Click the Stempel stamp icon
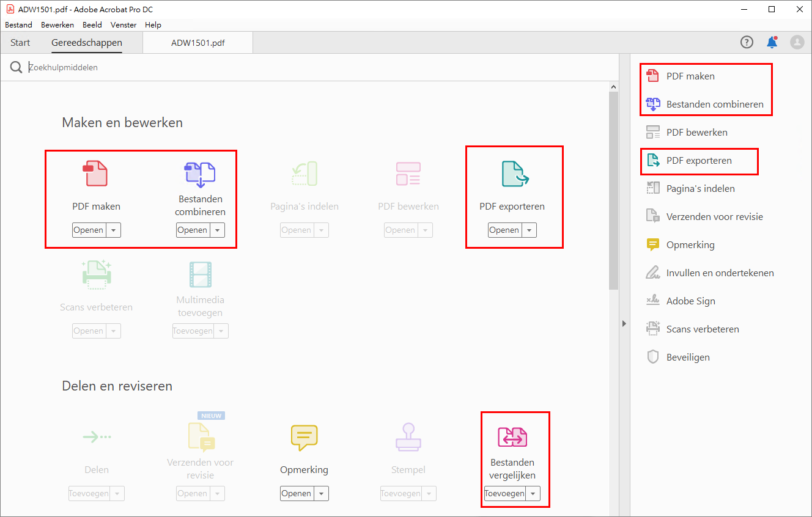This screenshot has width=812, height=517. tap(408, 438)
